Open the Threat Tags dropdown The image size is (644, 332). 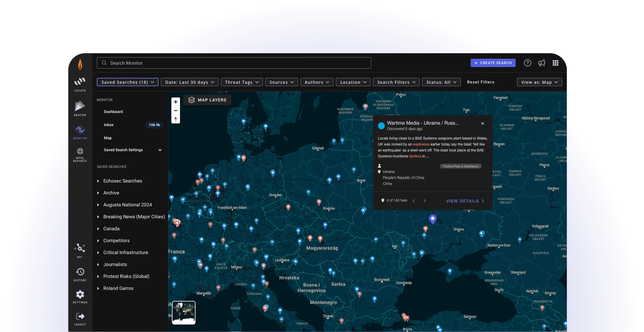click(x=242, y=82)
